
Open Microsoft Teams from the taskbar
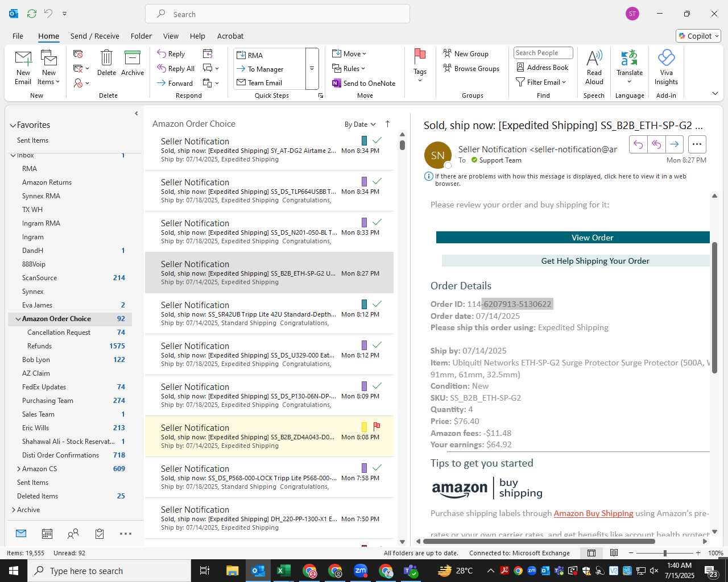(411, 571)
